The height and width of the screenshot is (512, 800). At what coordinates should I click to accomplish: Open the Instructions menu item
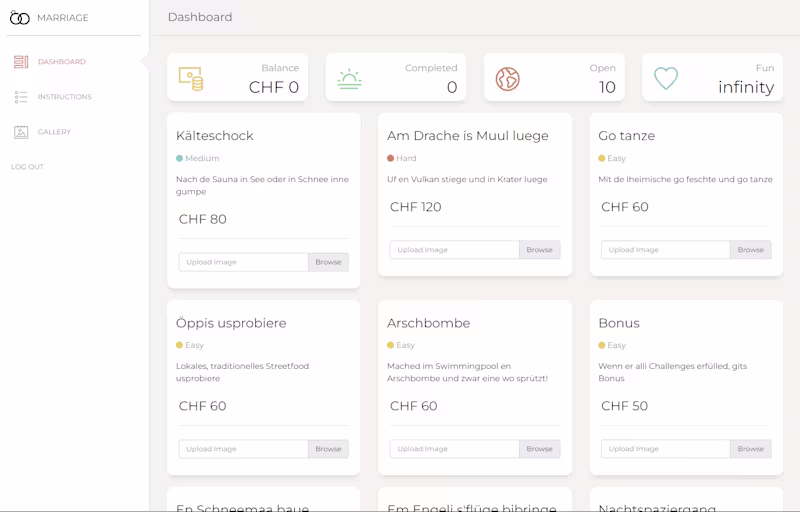click(64, 97)
